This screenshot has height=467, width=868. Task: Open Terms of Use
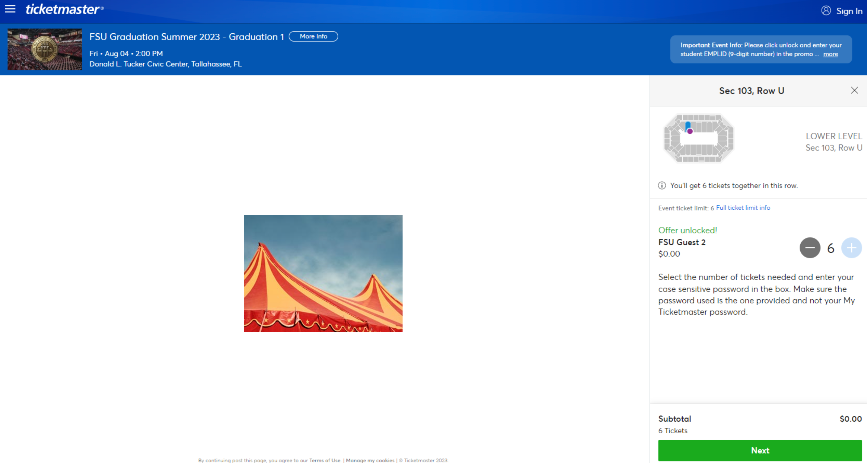[324, 460]
